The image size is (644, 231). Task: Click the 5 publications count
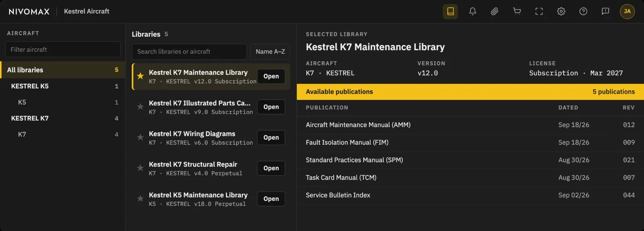pos(613,92)
